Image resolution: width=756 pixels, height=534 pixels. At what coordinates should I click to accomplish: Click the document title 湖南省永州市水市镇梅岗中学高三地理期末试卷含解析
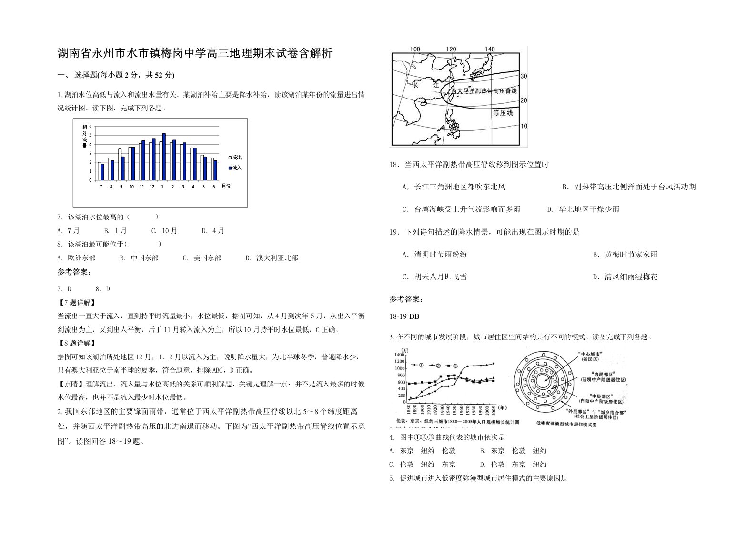tap(195, 53)
